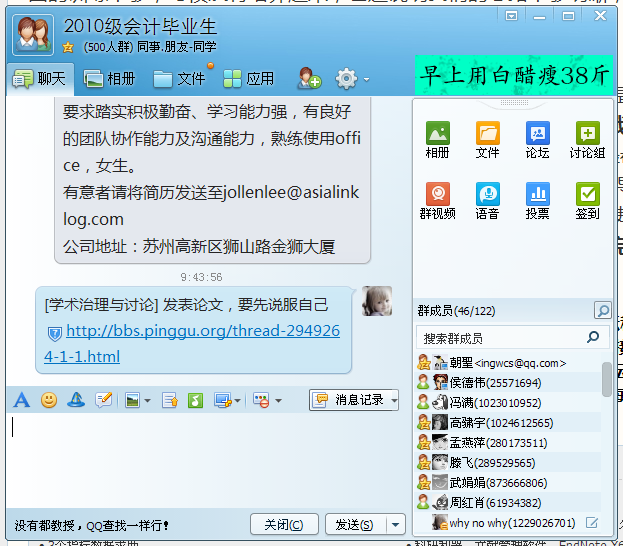Open the emoji smiley picker

pyautogui.click(x=49, y=400)
